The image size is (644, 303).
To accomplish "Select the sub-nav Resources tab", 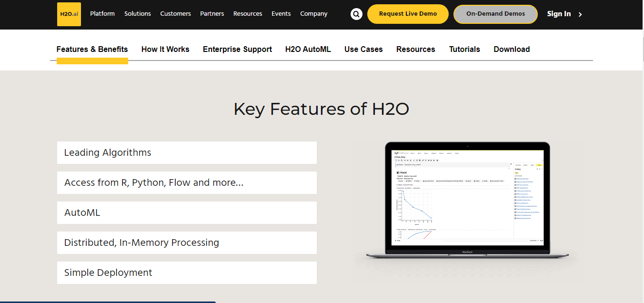I will click(415, 49).
